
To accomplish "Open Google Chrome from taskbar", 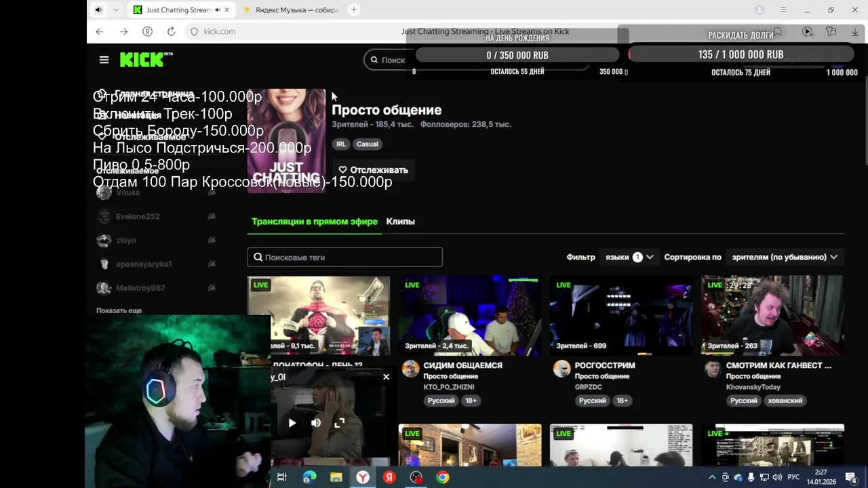I will (x=442, y=478).
